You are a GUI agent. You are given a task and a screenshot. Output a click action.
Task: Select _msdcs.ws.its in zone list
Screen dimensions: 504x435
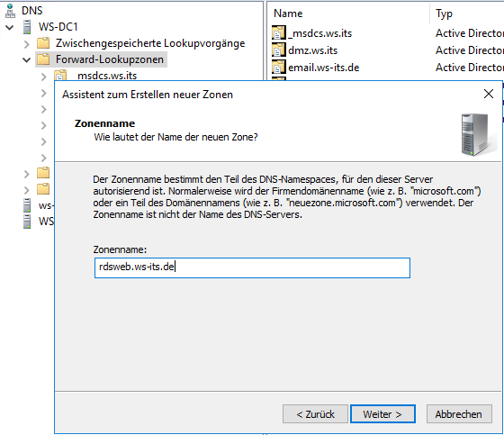click(320, 33)
